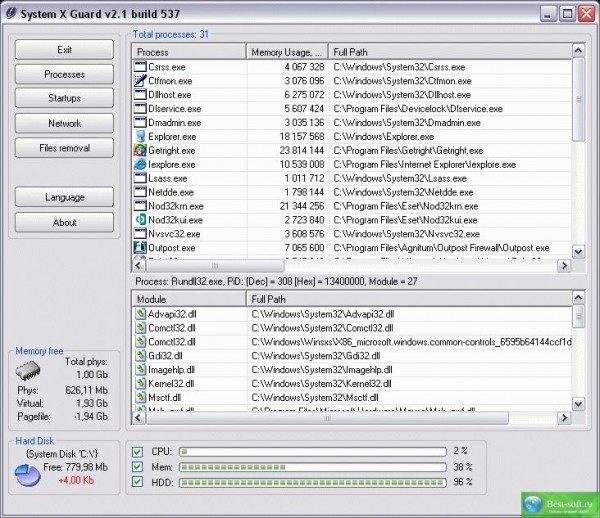Click the Ctfmon.exe pen icon
Screen dimensions: 600x518
coord(140,81)
